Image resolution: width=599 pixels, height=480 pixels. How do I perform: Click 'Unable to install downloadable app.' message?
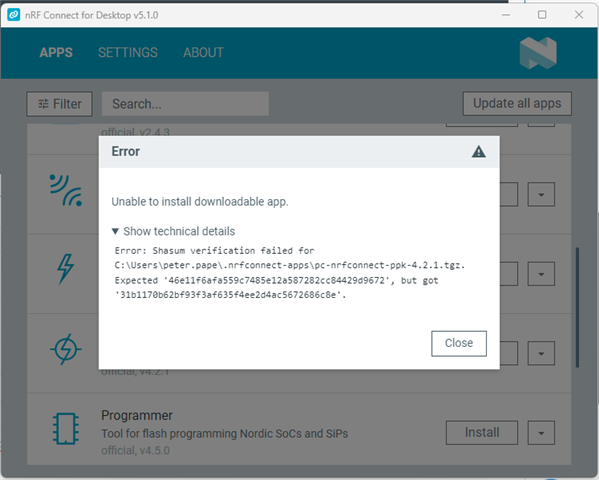[200, 201]
